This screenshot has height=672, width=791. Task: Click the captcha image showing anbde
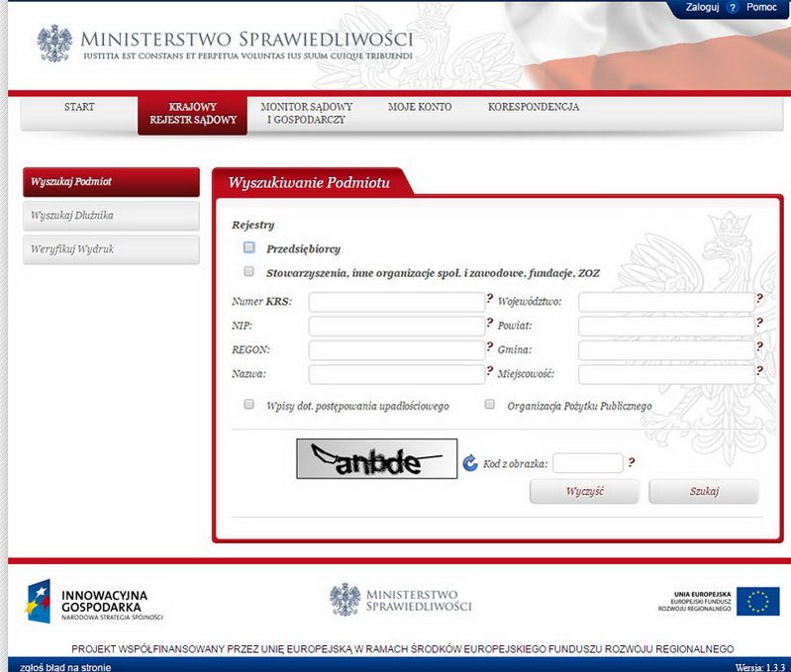tap(377, 459)
